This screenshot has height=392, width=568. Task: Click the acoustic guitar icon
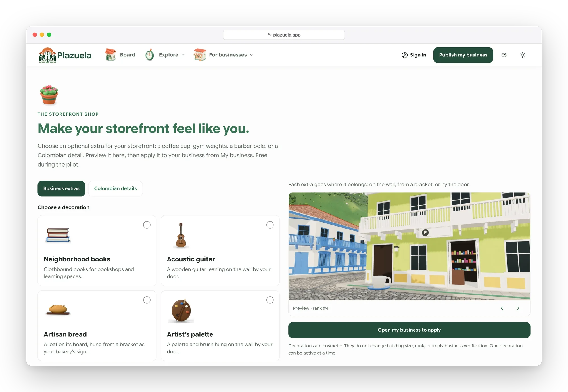click(x=181, y=235)
